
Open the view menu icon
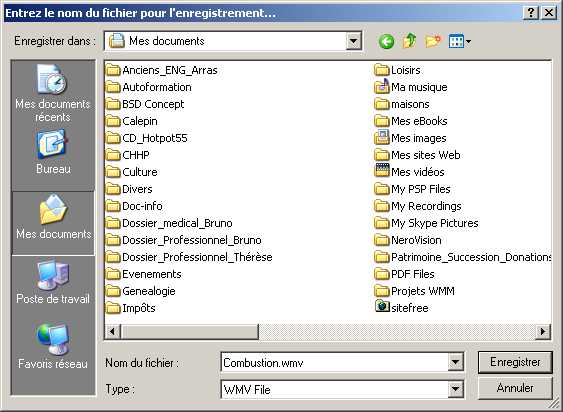point(460,41)
